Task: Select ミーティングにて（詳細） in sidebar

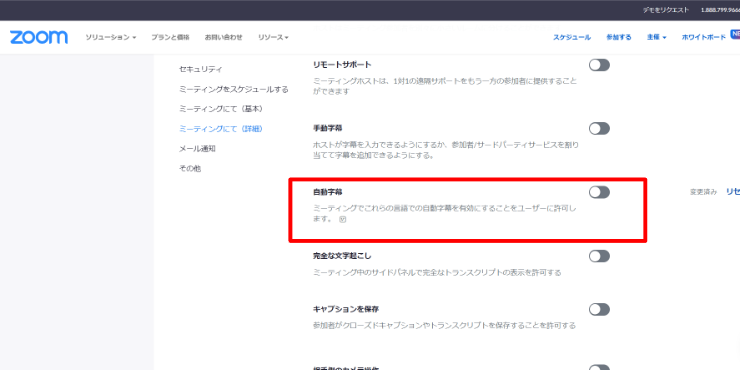Action: (x=221, y=129)
